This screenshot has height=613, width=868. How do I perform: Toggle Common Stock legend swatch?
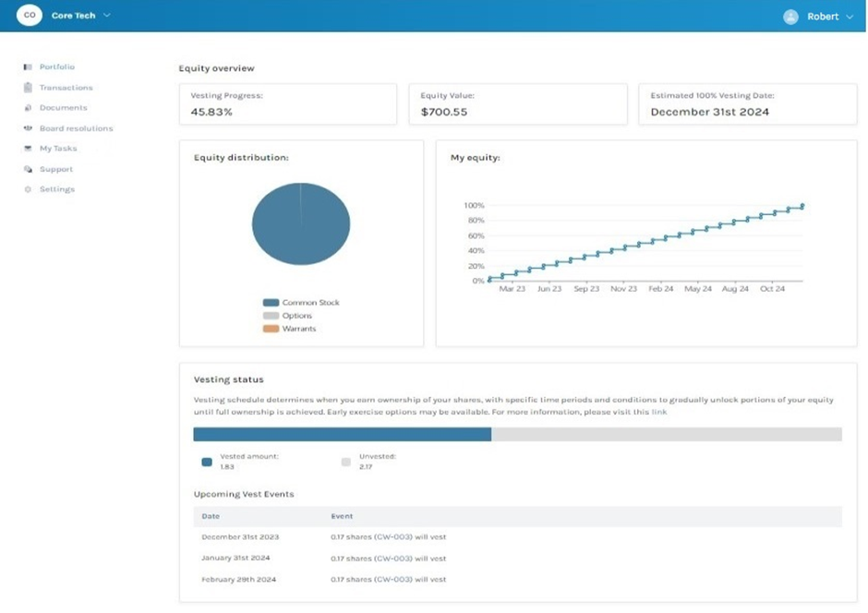tap(271, 303)
